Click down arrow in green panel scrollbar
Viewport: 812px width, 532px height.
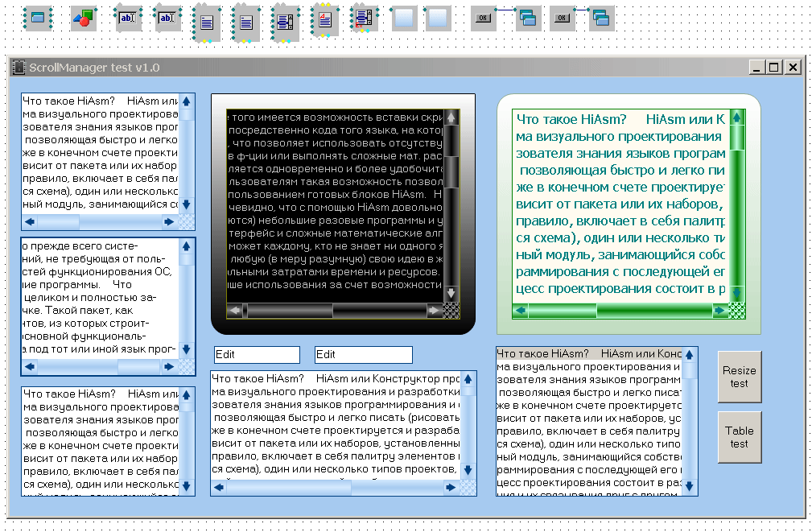tap(736, 293)
